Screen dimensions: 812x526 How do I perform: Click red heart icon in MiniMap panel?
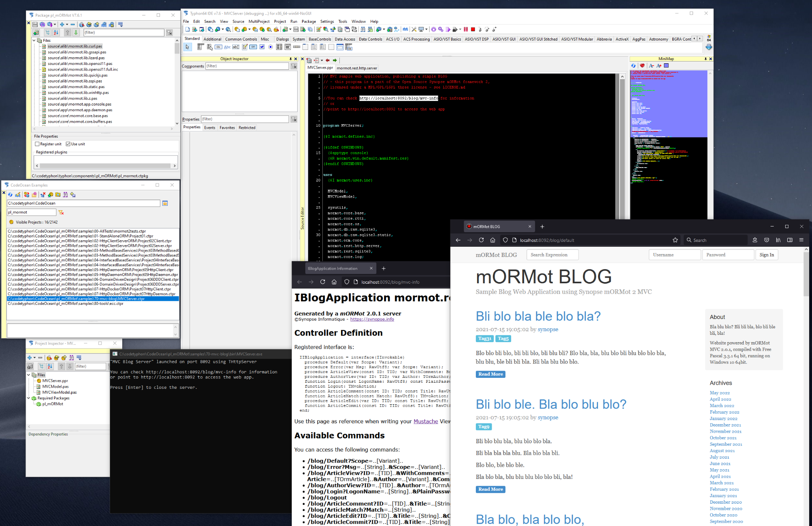point(642,66)
